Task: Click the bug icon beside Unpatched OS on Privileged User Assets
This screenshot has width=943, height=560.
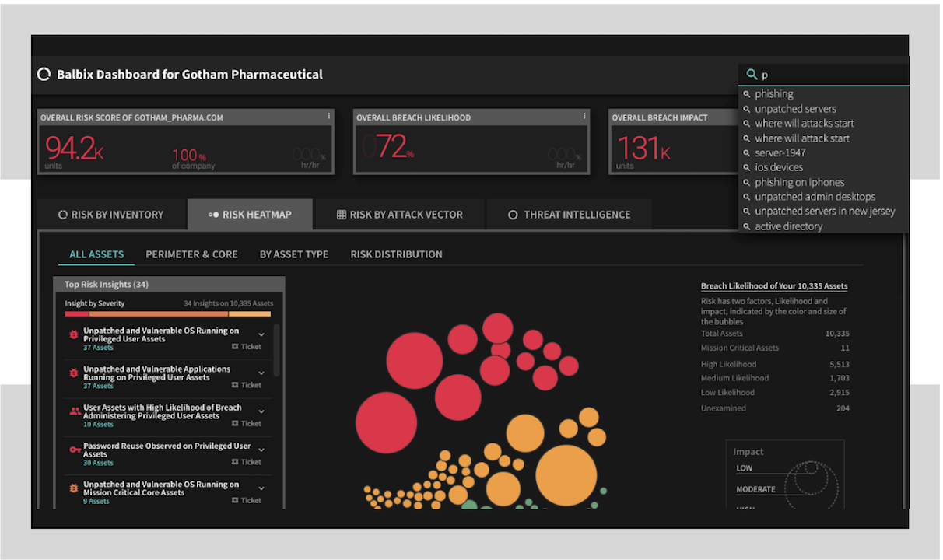Action: [75, 334]
